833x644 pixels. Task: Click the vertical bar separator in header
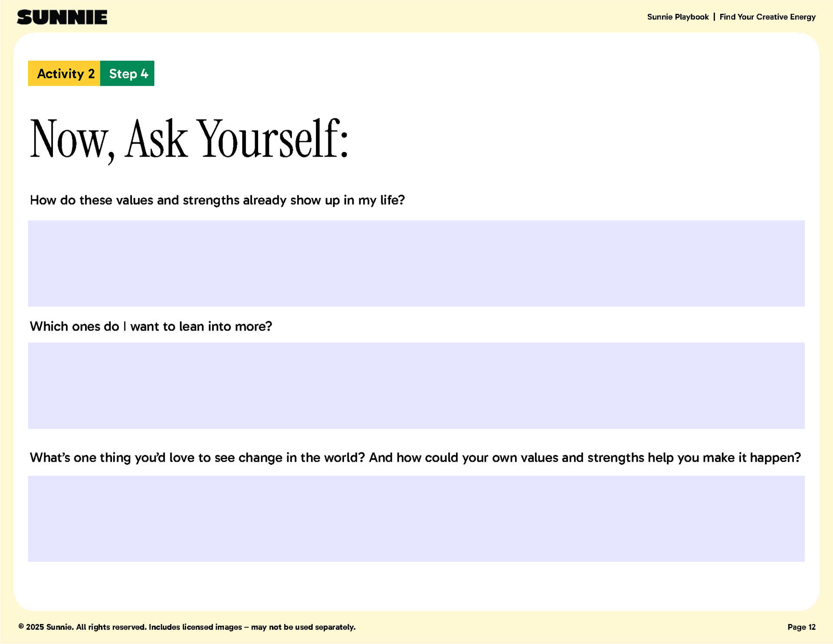[x=714, y=17]
